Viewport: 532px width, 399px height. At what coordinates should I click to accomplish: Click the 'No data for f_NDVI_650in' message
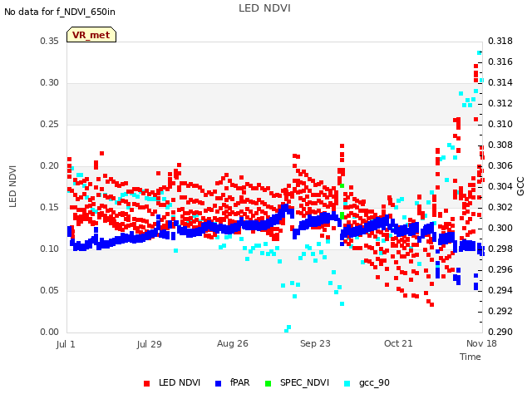click(x=60, y=12)
